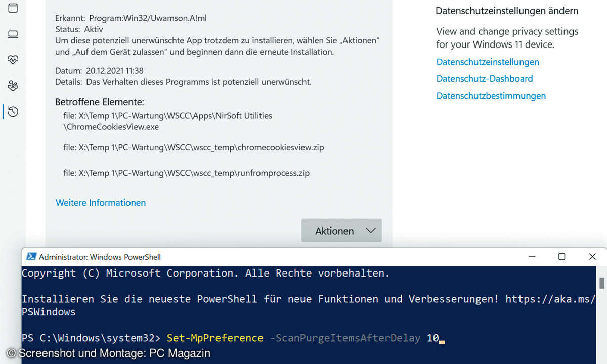Open the Datenschutzeinstellungen link
The image size is (607, 364).
(488, 62)
